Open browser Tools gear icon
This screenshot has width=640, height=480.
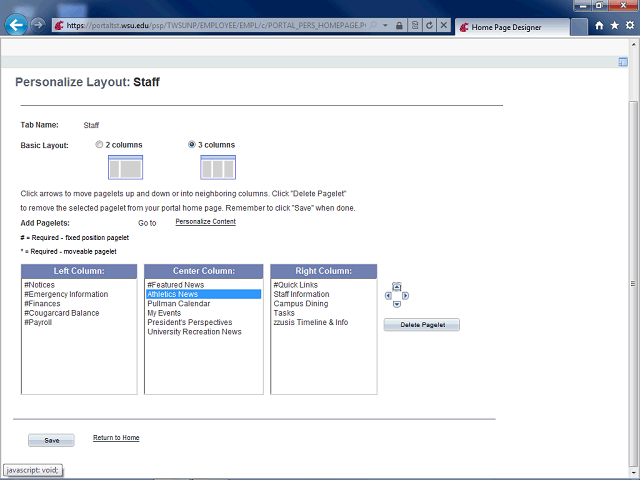pos(628,26)
